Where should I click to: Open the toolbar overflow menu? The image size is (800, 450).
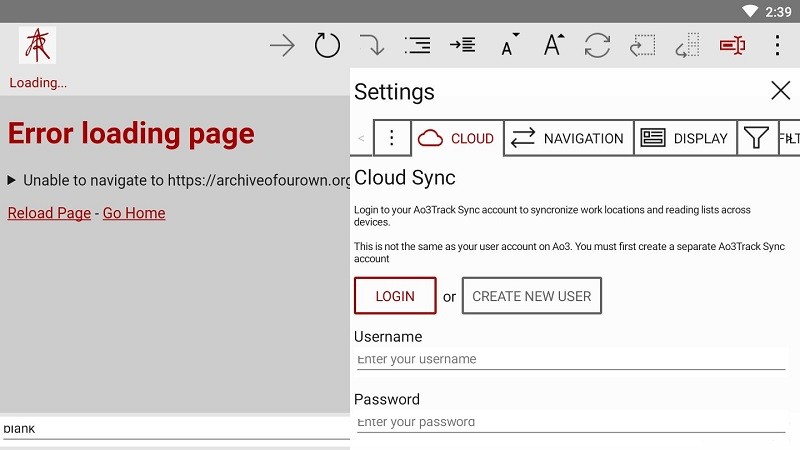(777, 45)
